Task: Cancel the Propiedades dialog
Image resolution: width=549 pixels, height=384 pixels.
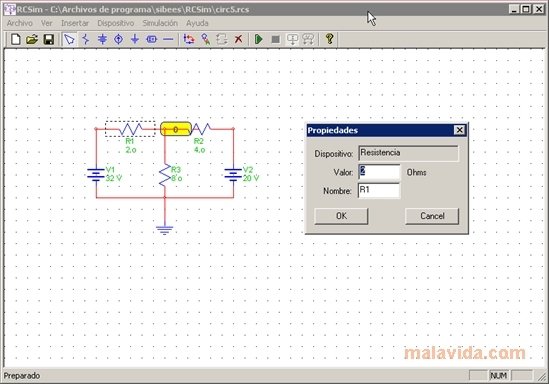Action: [x=432, y=216]
